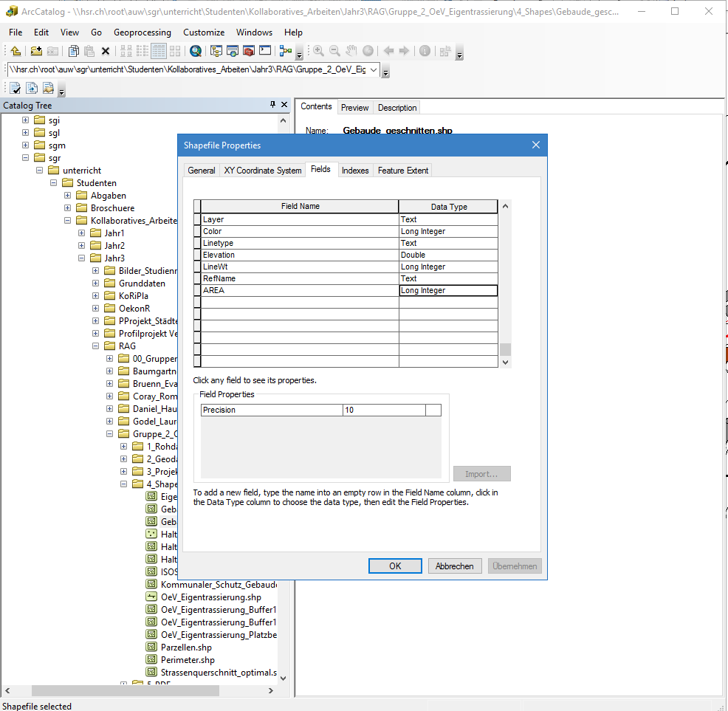
Task: Click the Precision value field showing 10
Action: [384, 410]
